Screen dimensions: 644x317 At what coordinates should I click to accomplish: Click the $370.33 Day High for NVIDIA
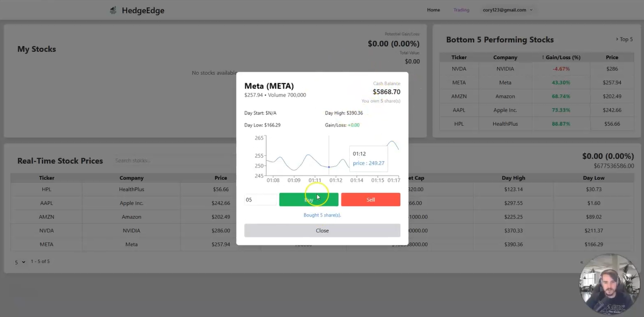513,230
